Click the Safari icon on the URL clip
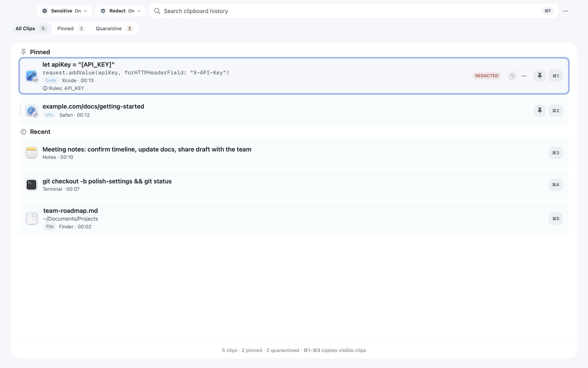588x368 pixels. click(x=31, y=111)
